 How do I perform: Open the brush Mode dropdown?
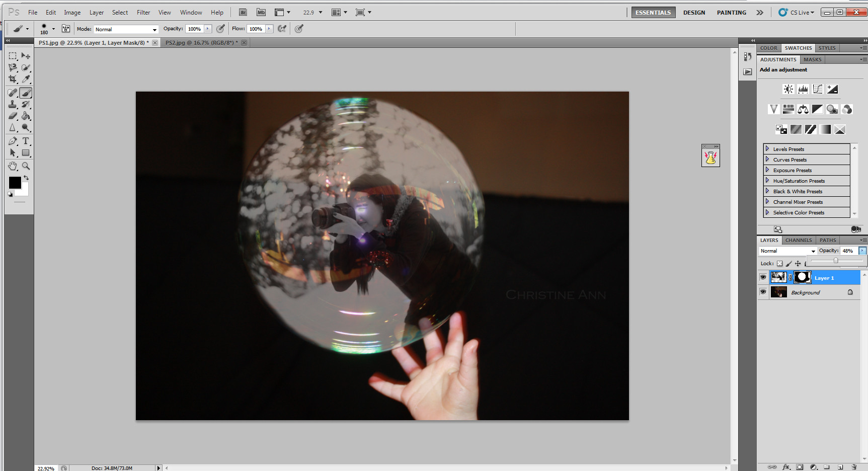126,29
